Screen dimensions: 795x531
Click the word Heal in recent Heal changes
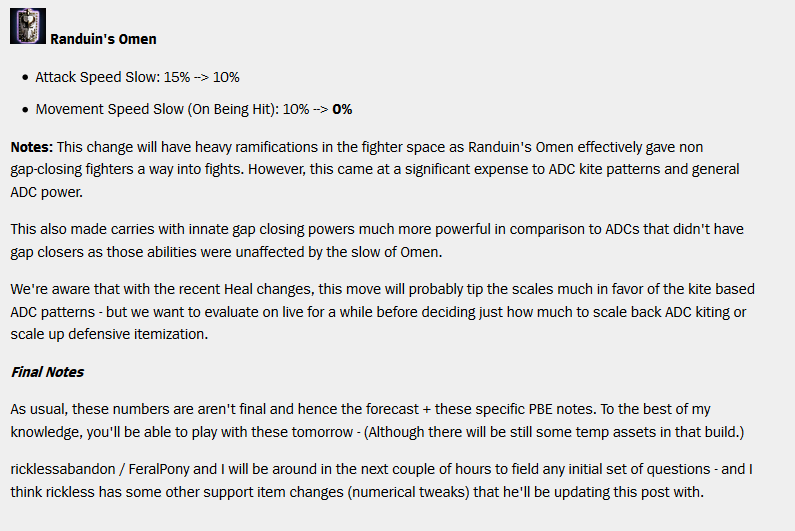238,289
